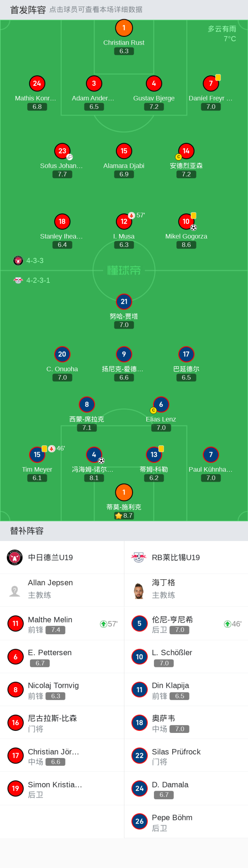The image size is (248, 868).
Task: Open 努哈-贾塔 number 21 player icon
Action: (124, 301)
